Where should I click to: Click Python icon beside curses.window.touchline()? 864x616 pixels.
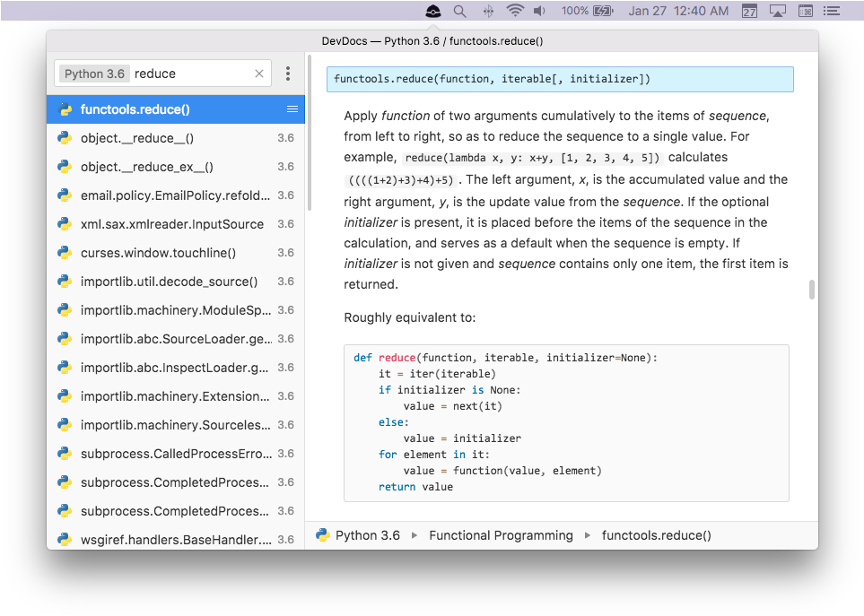(x=65, y=253)
